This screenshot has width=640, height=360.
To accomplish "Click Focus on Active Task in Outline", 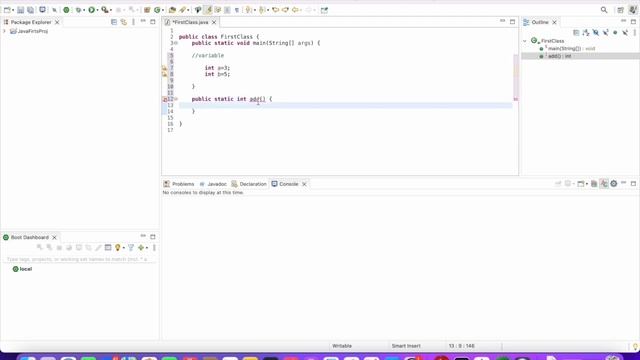I will click(576, 32).
